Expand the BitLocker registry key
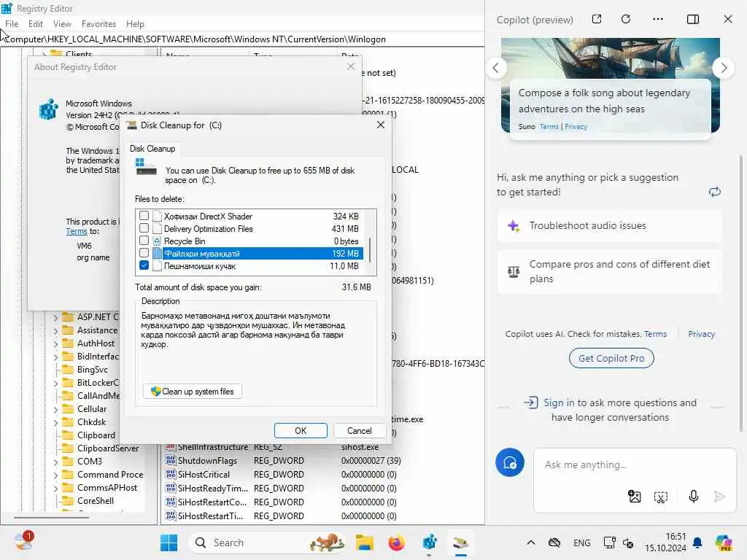The width and height of the screenshot is (747, 560). coord(55,383)
